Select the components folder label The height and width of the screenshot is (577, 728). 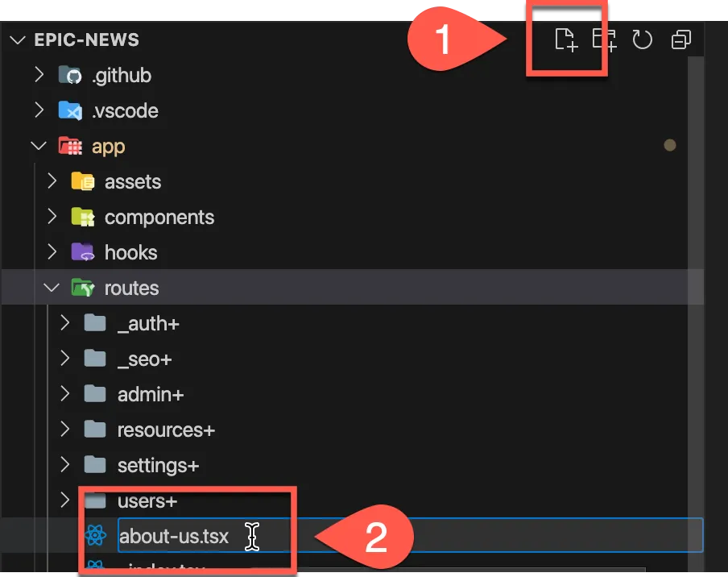coord(159,218)
